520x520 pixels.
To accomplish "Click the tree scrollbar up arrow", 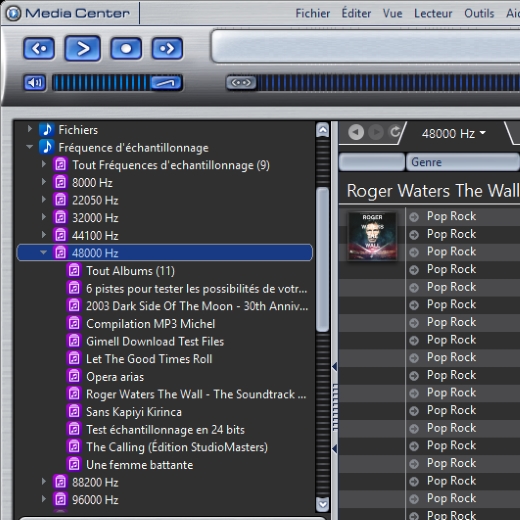I will 323,130.
